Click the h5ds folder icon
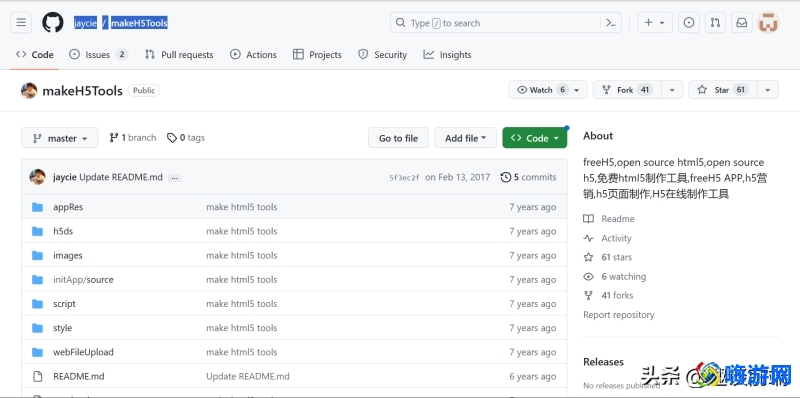The height and width of the screenshot is (398, 800). click(x=37, y=231)
